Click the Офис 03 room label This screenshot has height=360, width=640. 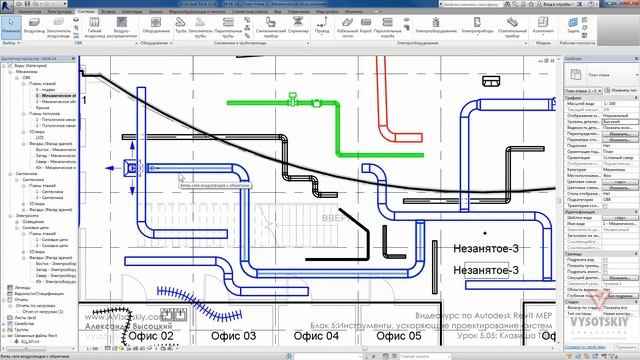[233, 336]
